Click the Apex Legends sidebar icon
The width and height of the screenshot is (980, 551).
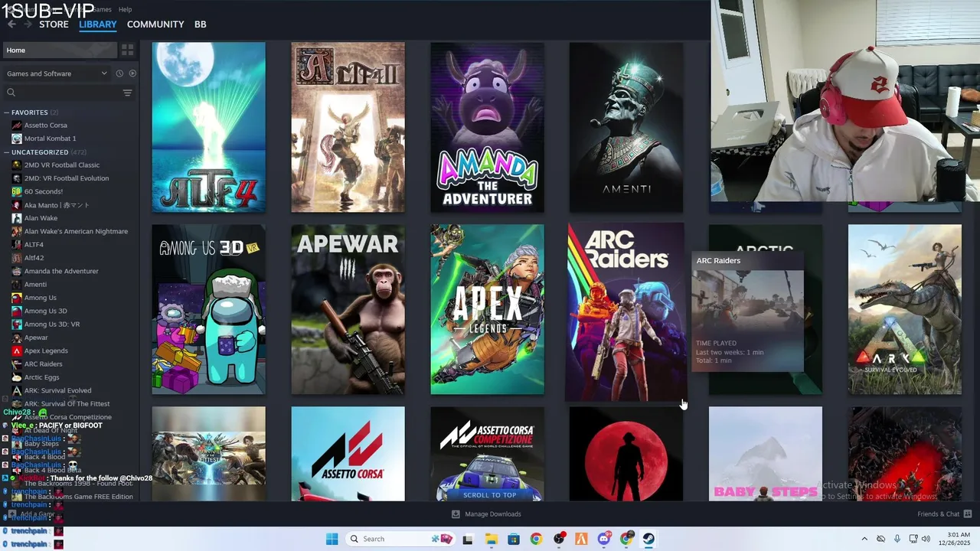(17, 350)
